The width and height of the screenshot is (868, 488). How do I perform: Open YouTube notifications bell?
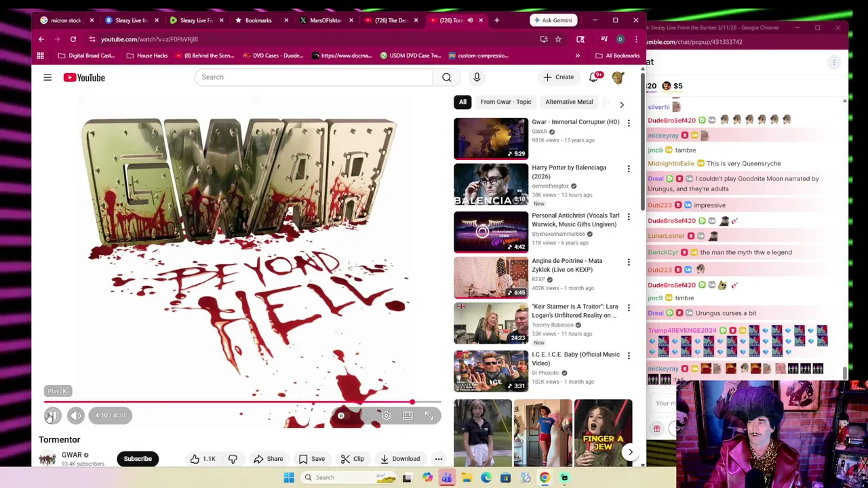[595, 77]
